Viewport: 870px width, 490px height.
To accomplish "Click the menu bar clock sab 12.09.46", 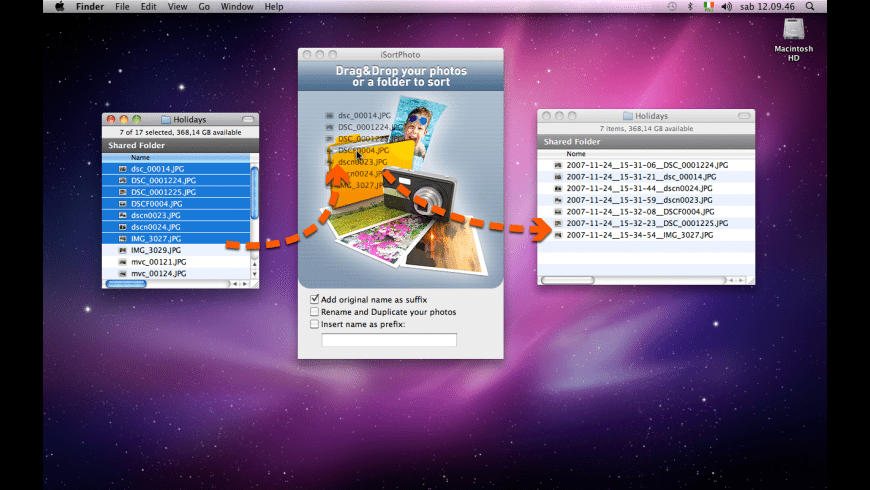I will [767, 7].
